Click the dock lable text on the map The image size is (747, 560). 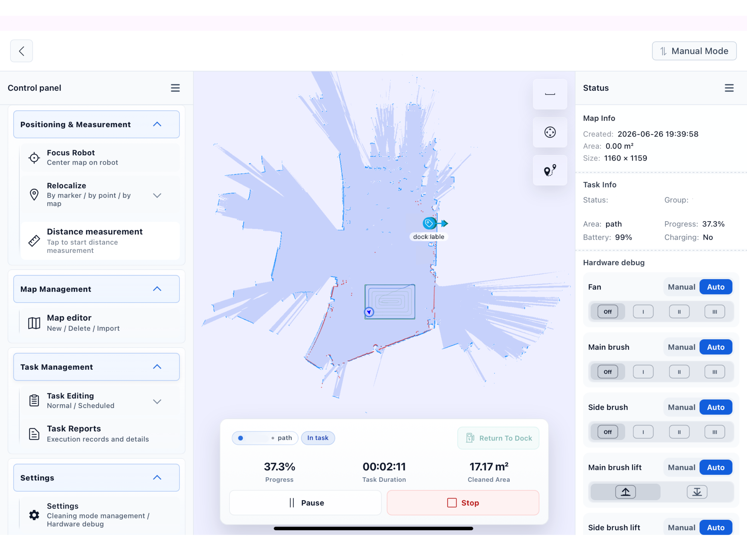pyautogui.click(x=428, y=237)
